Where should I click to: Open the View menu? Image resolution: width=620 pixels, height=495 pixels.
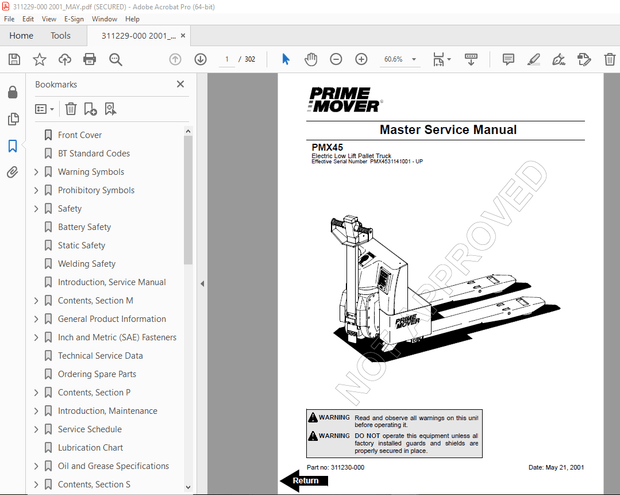pos(49,19)
